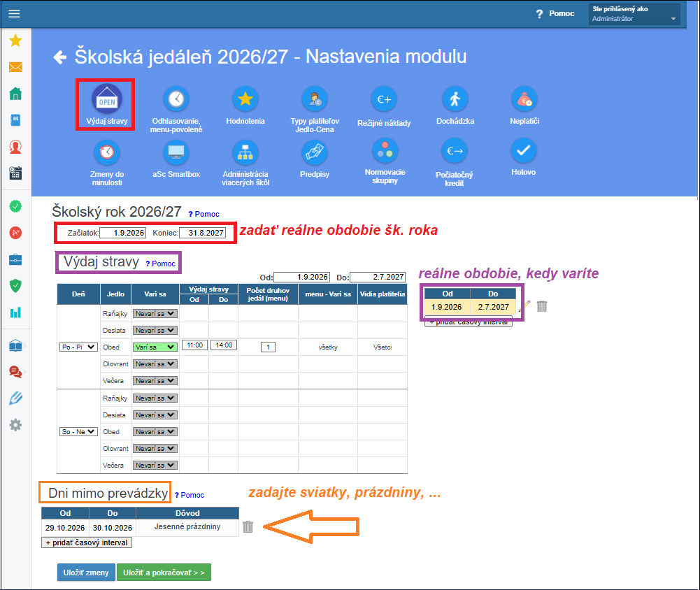Click the Pomoc link next to Dni mimo prevádzky
Image resolution: width=700 pixels, height=590 pixels.
click(190, 495)
